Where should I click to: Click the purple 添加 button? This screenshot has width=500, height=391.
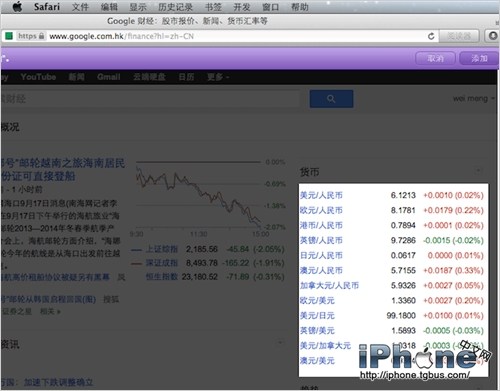coord(479,59)
